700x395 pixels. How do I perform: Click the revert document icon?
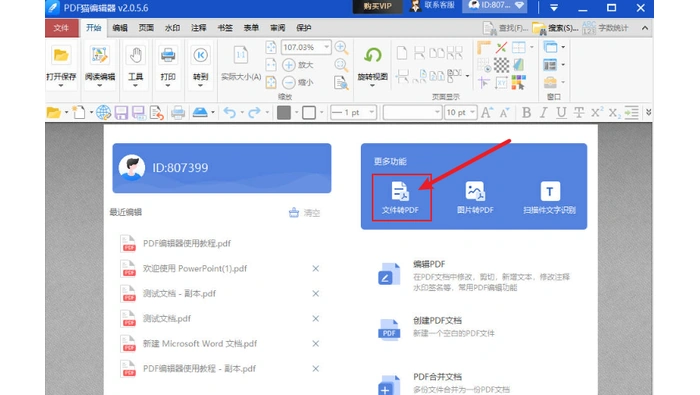coord(157,112)
